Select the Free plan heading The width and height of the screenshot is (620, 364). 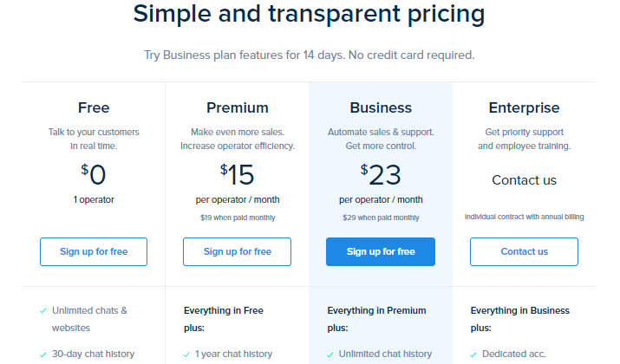click(x=94, y=107)
